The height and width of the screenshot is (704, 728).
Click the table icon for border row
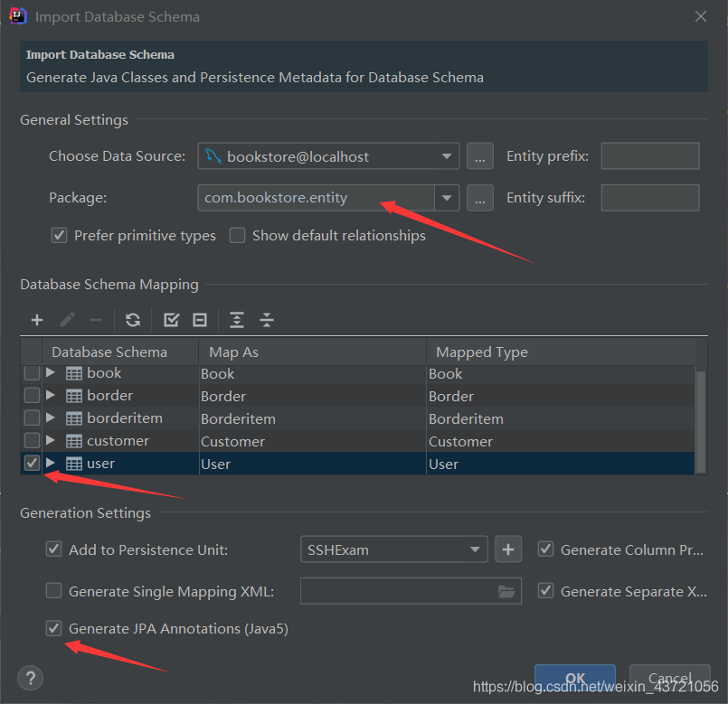coord(74,396)
